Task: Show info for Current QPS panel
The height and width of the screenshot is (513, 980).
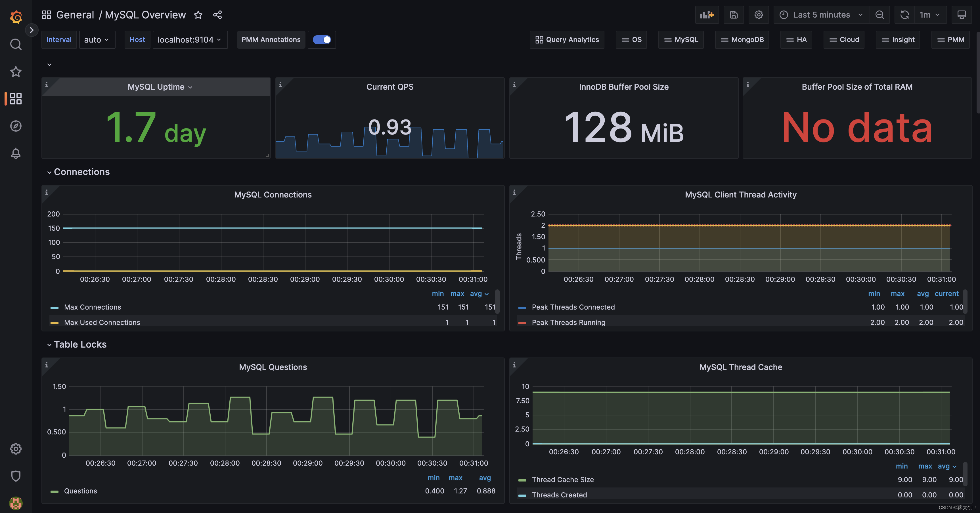Action: click(280, 85)
